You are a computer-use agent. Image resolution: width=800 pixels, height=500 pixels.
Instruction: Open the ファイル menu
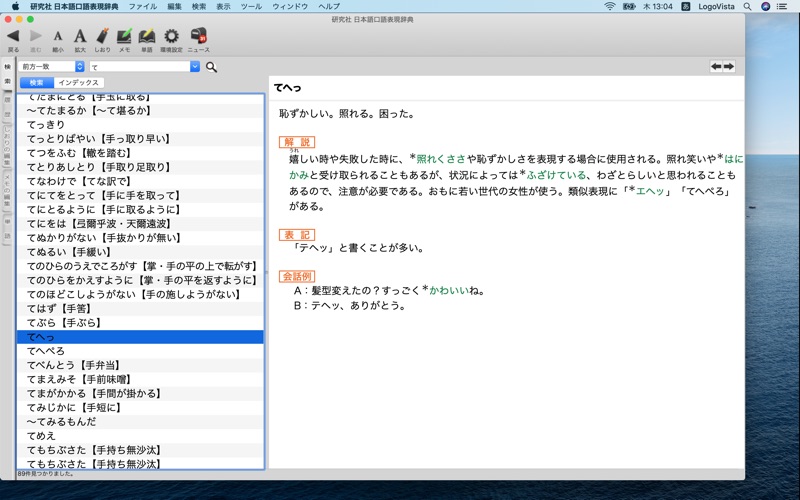coord(142,6)
